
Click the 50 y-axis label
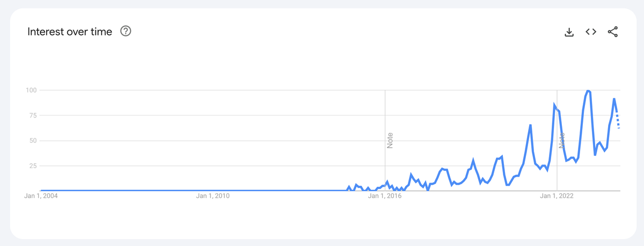click(x=32, y=140)
